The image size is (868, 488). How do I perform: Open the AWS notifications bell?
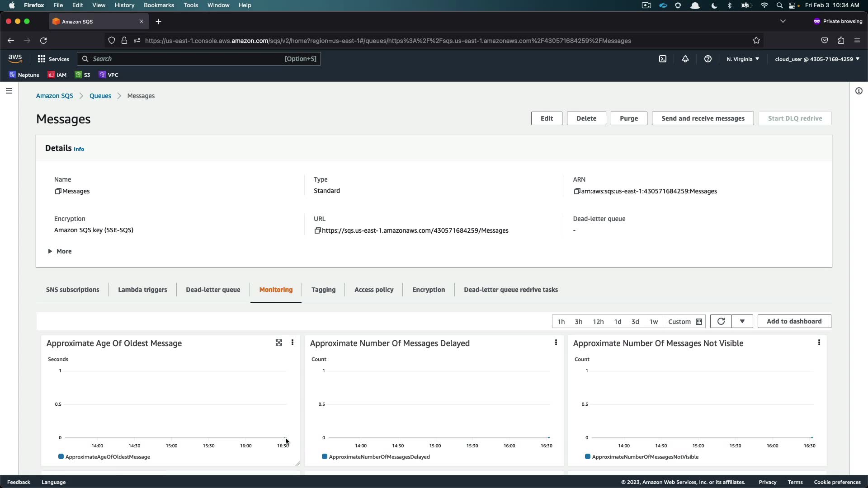[x=685, y=59]
